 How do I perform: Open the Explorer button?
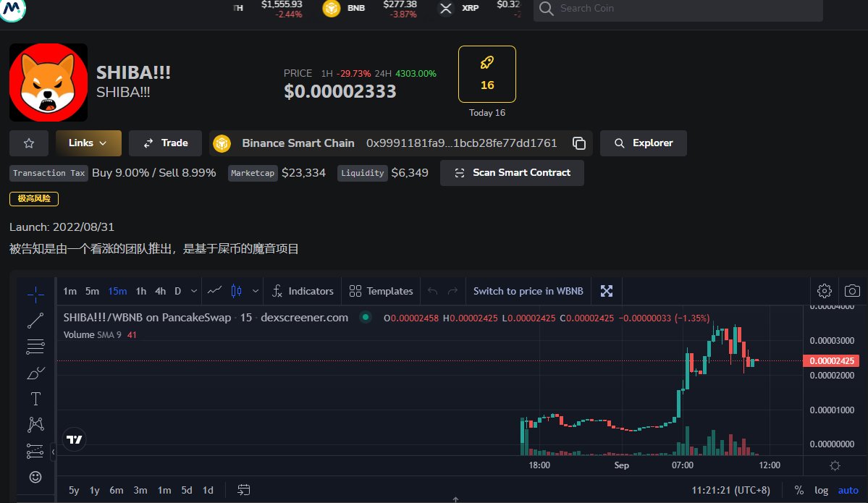[644, 143]
